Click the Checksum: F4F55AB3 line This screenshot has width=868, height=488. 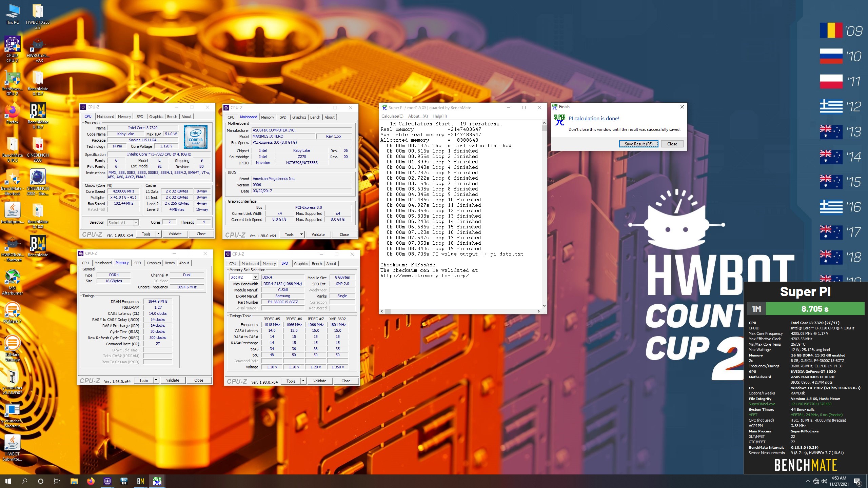point(408,265)
